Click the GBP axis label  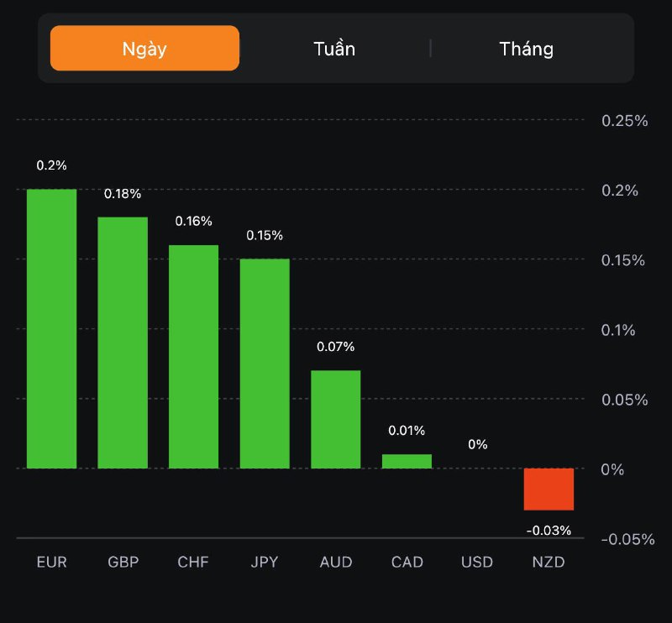pos(123,562)
